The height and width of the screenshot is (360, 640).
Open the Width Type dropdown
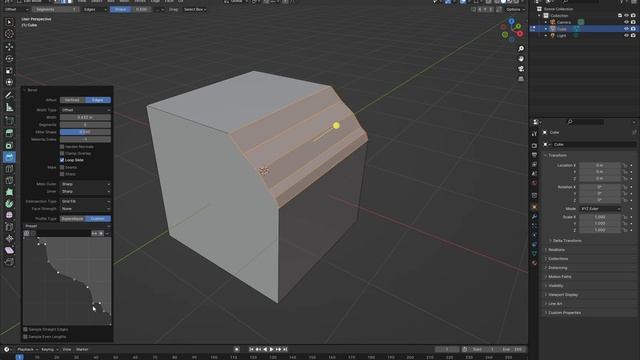(x=85, y=110)
